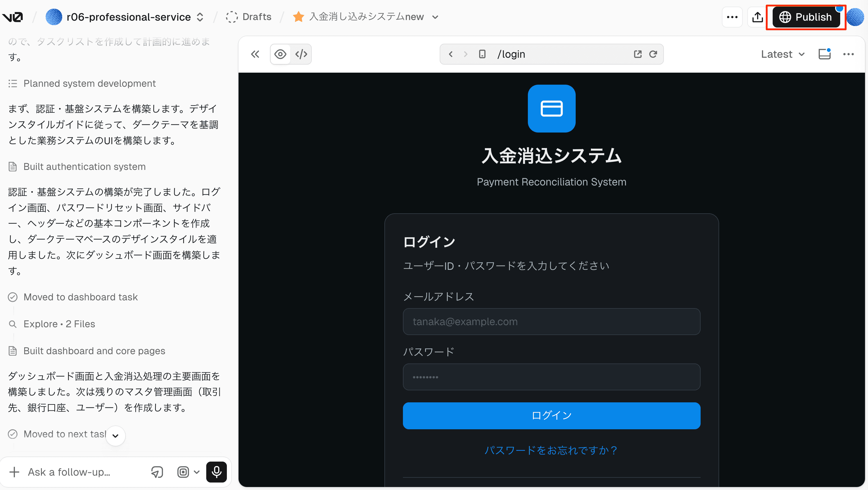Refresh the preview page

tap(653, 54)
